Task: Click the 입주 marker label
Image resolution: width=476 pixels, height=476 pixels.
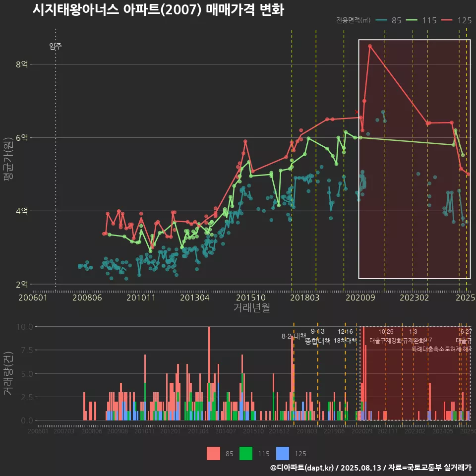Action: (x=56, y=46)
